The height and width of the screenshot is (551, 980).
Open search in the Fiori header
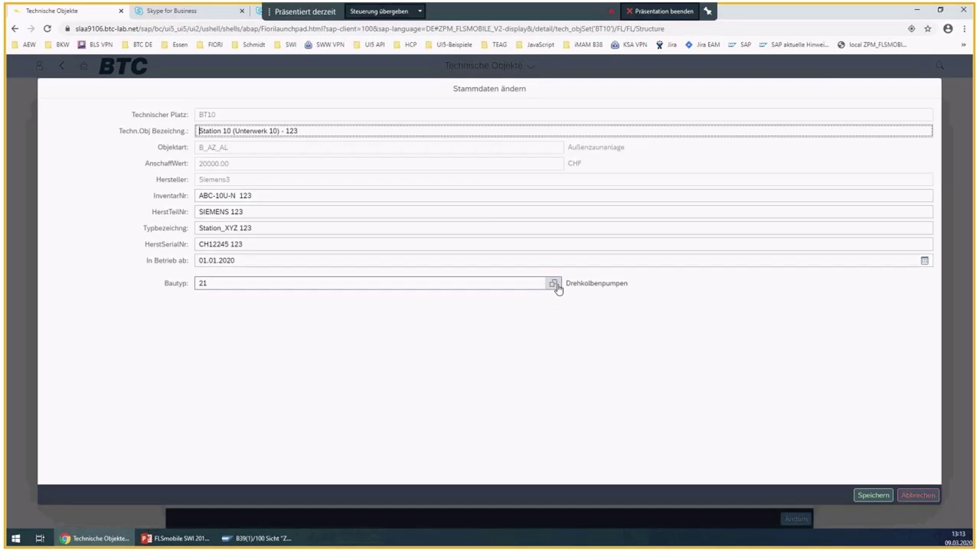(x=940, y=66)
